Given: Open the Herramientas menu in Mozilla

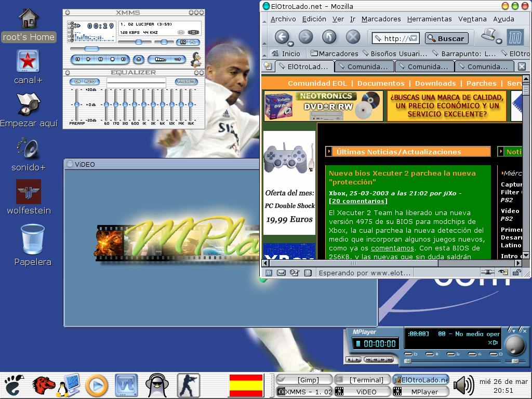Looking at the screenshot, I should point(429,19).
